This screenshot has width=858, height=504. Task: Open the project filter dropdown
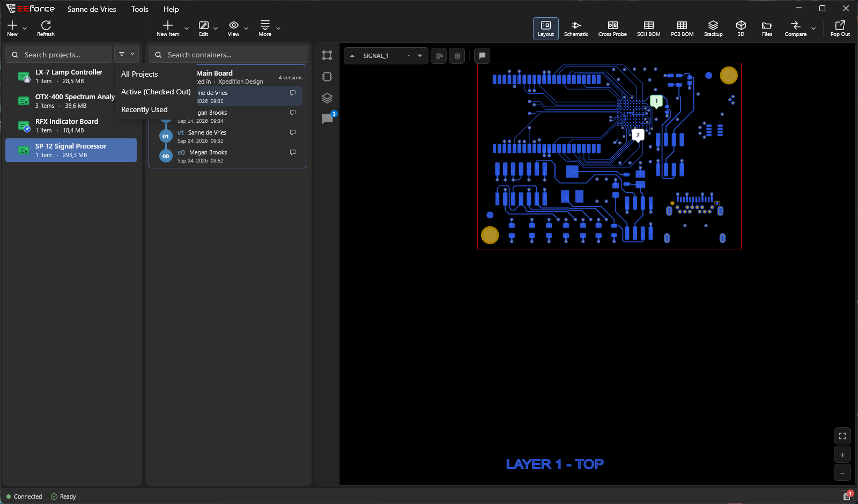tap(127, 54)
